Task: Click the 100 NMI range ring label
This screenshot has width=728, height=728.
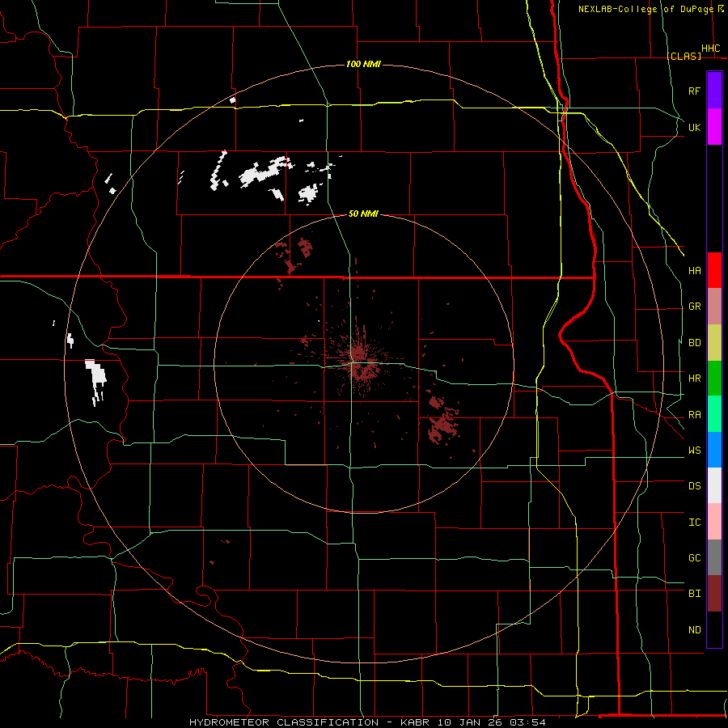Action: (363, 64)
